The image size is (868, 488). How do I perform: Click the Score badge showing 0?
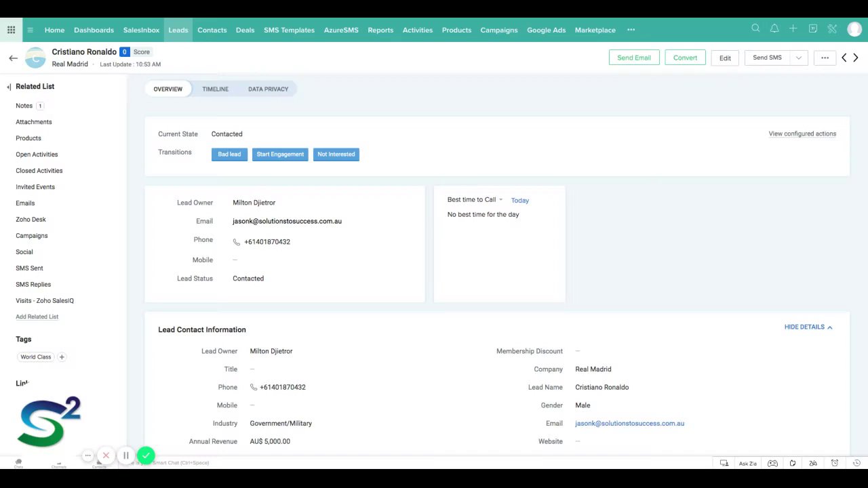(x=135, y=52)
